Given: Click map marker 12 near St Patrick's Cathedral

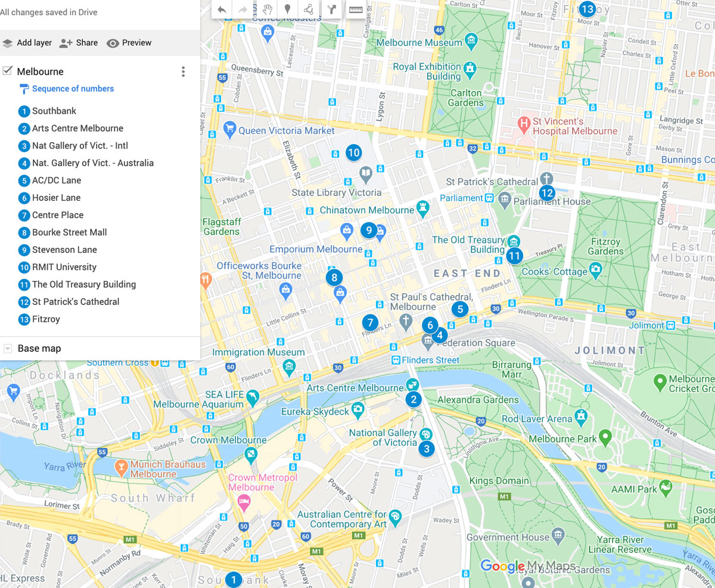Looking at the screenshot, I should (x=547, y=193).
